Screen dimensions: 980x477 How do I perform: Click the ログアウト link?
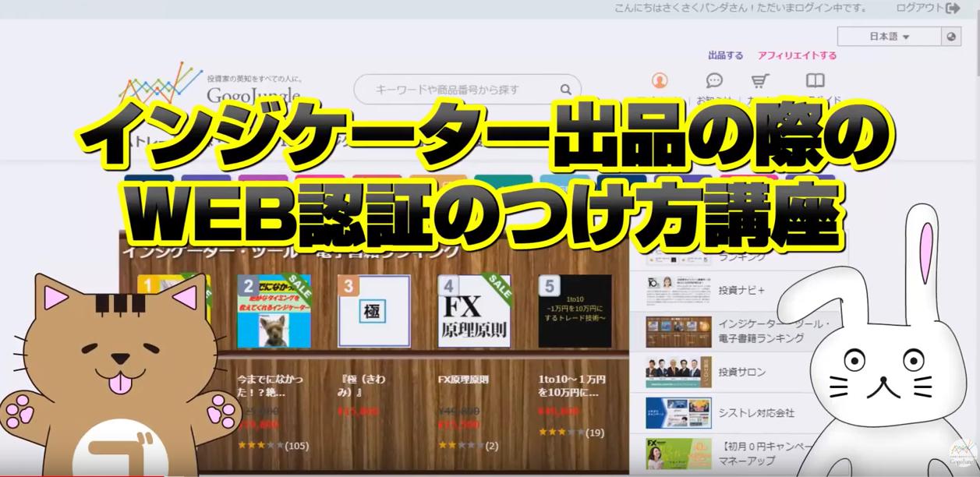[x=919, y=8]
